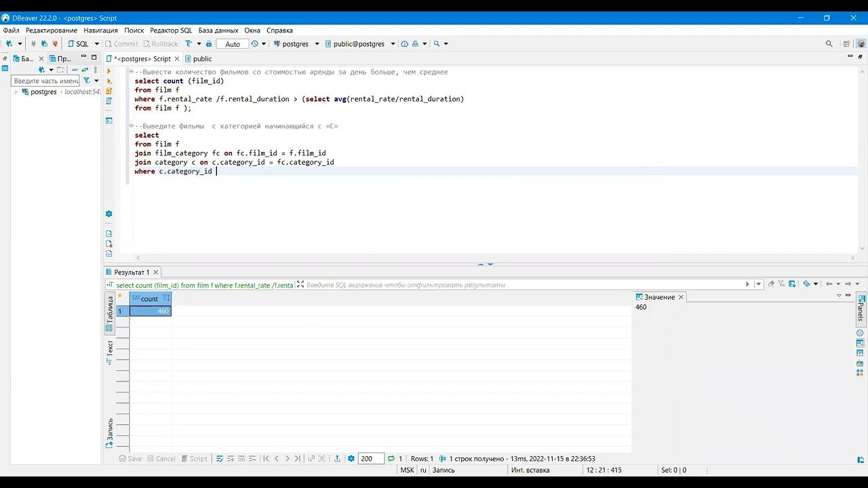Open the navigator filter funnel icon
This screenshot has height=488, width=868.
87,81
